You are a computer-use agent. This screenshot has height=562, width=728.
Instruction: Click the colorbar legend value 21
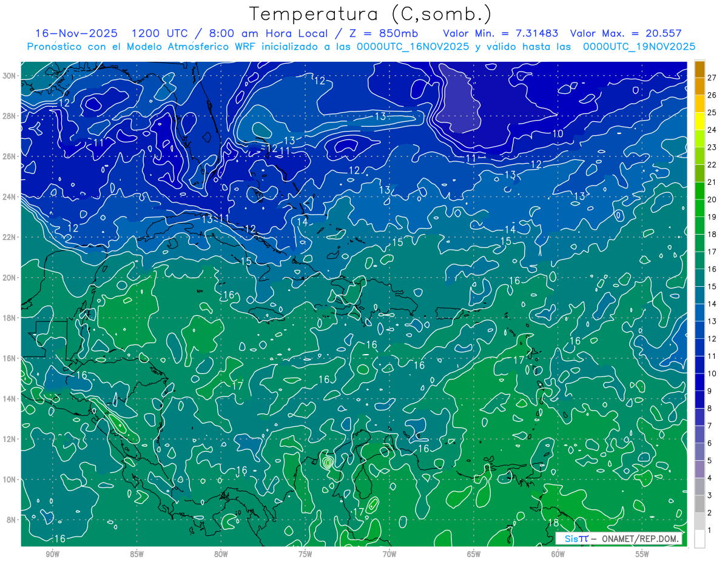click(x=712, y=182)
